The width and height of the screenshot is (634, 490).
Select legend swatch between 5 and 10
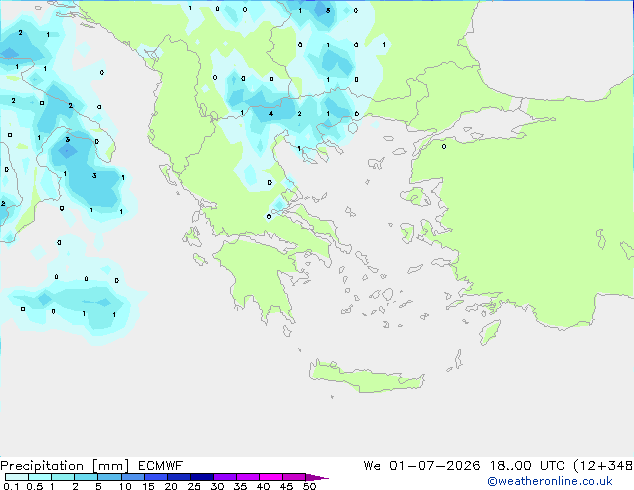coord(110,477)
